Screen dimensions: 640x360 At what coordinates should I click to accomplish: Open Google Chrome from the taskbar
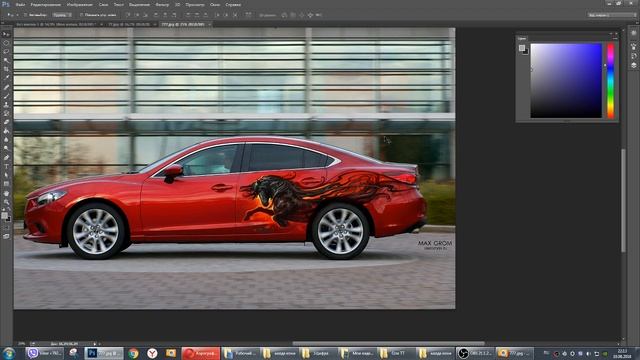[133, 353]
